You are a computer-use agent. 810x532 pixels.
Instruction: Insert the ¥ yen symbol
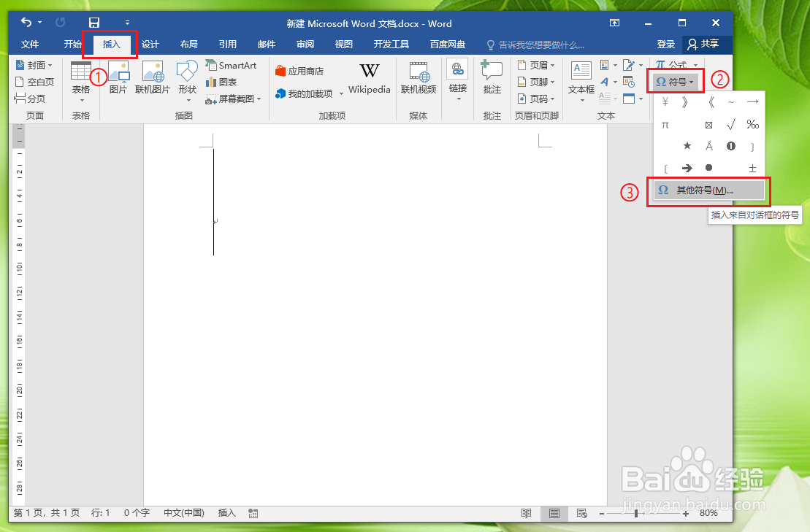pyautogui.click(x=665, y=102)
